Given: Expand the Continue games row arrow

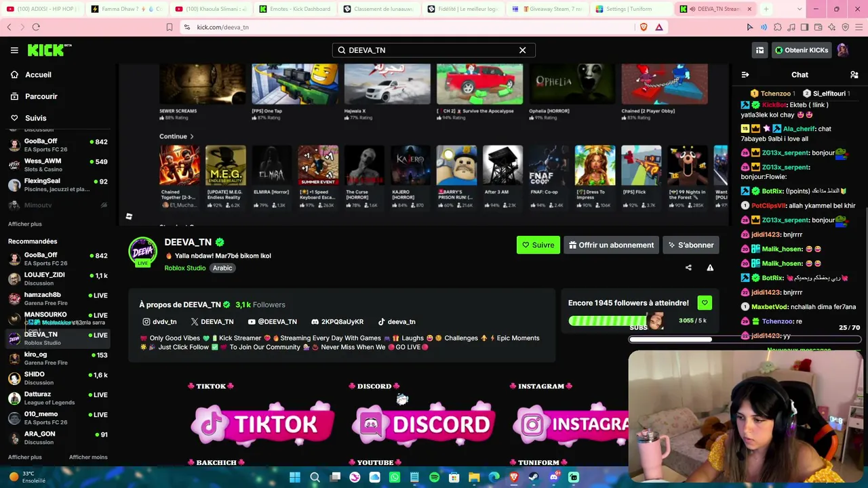Looking at the screenshot, I should pyautogui.click(x=191, y=136).
